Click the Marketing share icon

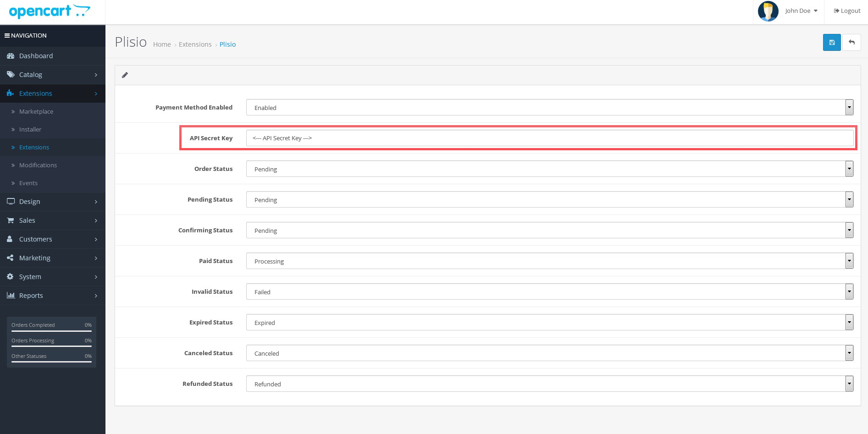pos(10,258)
